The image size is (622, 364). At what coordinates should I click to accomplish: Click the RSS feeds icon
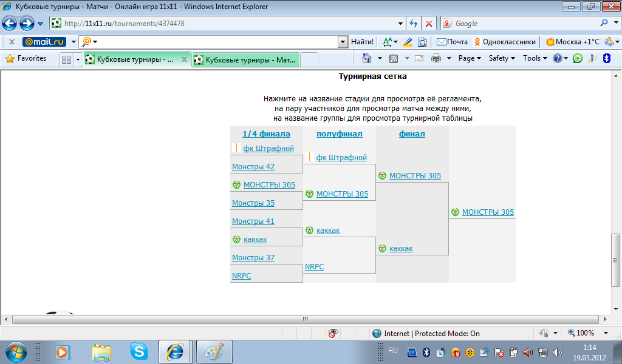tap(394, 58)
